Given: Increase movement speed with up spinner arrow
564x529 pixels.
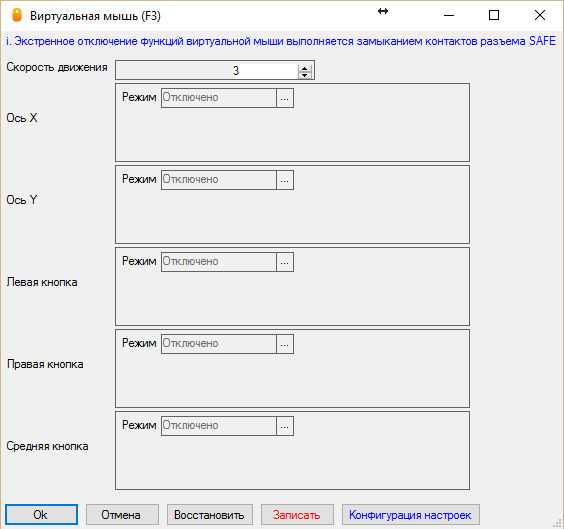Looking at the screenshot, I should [x=304, y=67].
